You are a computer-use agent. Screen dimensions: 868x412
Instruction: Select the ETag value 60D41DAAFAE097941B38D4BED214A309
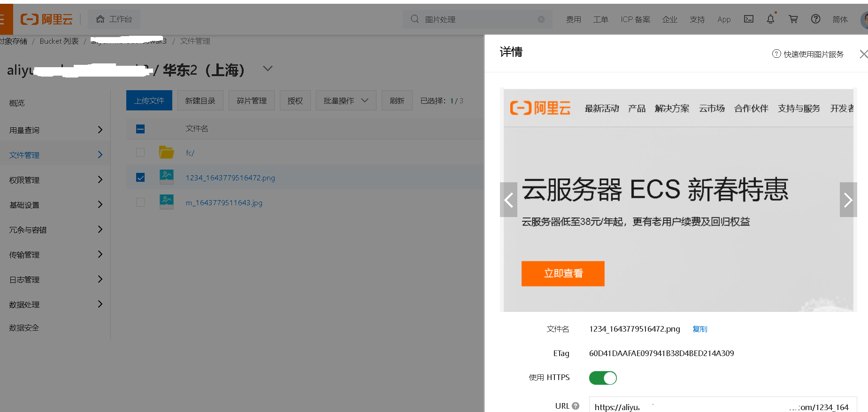(x=661, y=353)
